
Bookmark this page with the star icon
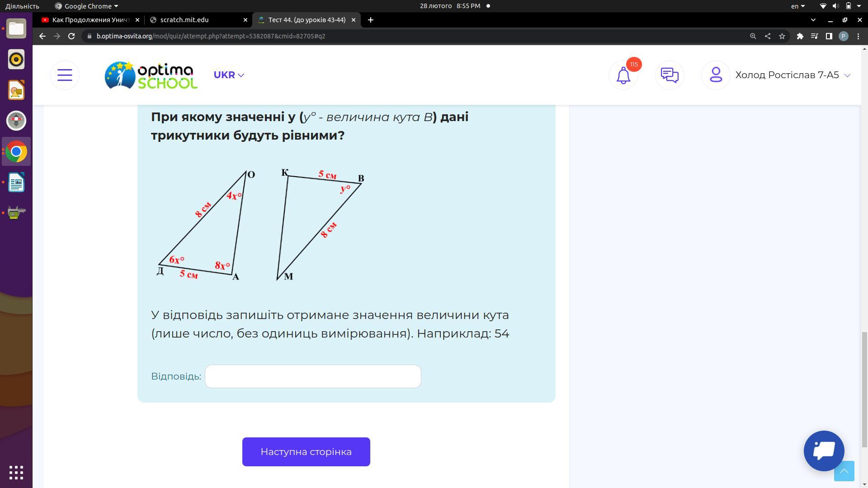tap(782, 36)
